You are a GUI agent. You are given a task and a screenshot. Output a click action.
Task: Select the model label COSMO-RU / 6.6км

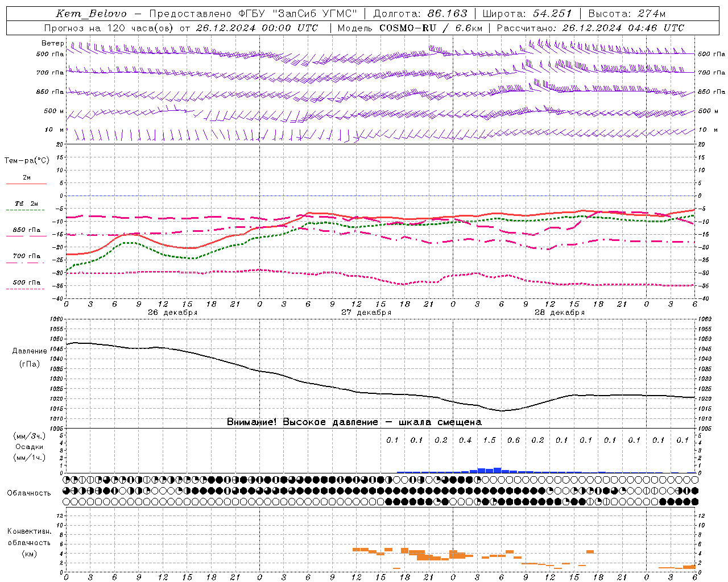(x=431, y=28)
